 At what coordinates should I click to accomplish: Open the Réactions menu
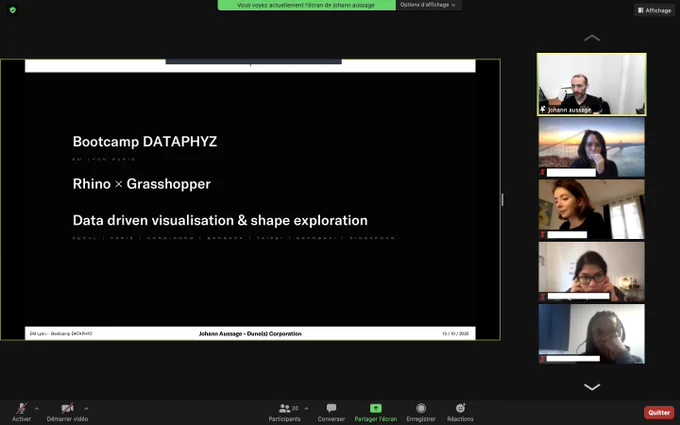coord(460,412)
